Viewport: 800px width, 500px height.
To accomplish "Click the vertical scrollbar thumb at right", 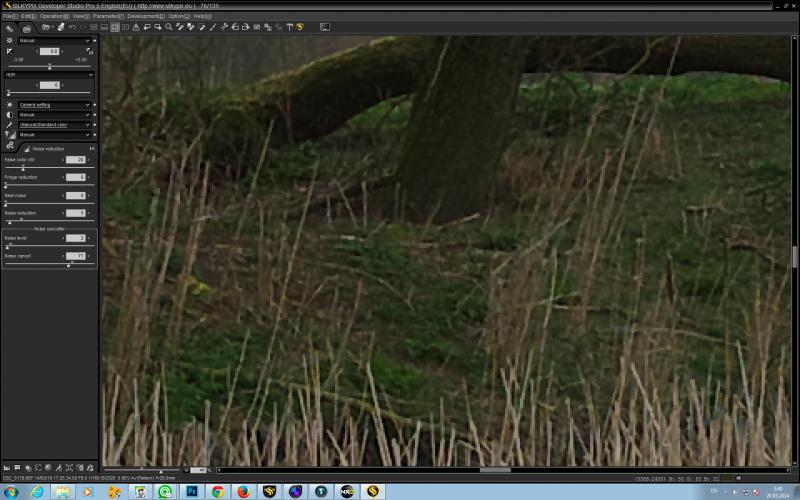I will (794, 256).
